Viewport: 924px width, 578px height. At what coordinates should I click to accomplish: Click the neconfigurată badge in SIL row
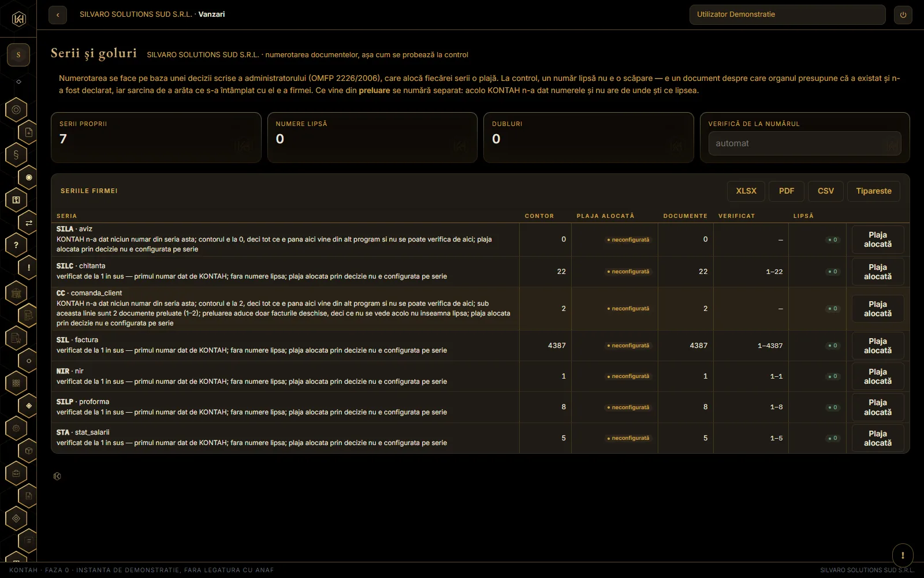click(628, 346)
